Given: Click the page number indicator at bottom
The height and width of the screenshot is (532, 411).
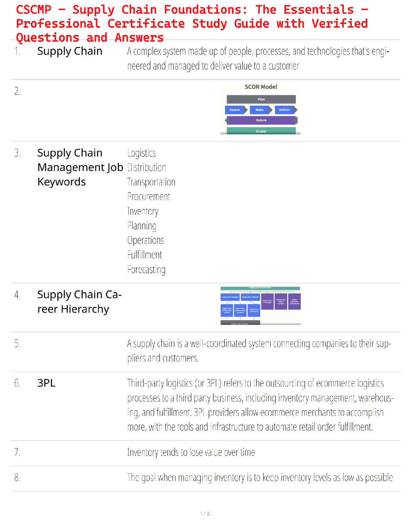Looking at the screenshot, I should tap(205, 514).
